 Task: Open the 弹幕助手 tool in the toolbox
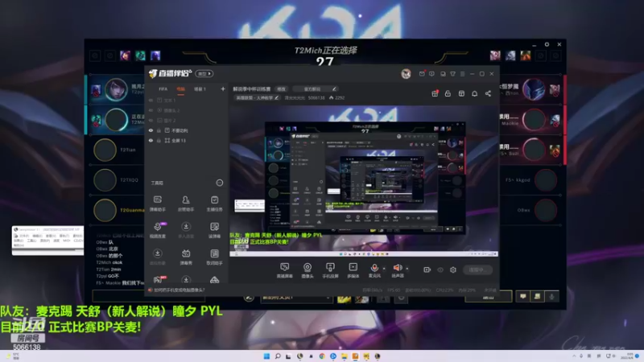point(157,204)
